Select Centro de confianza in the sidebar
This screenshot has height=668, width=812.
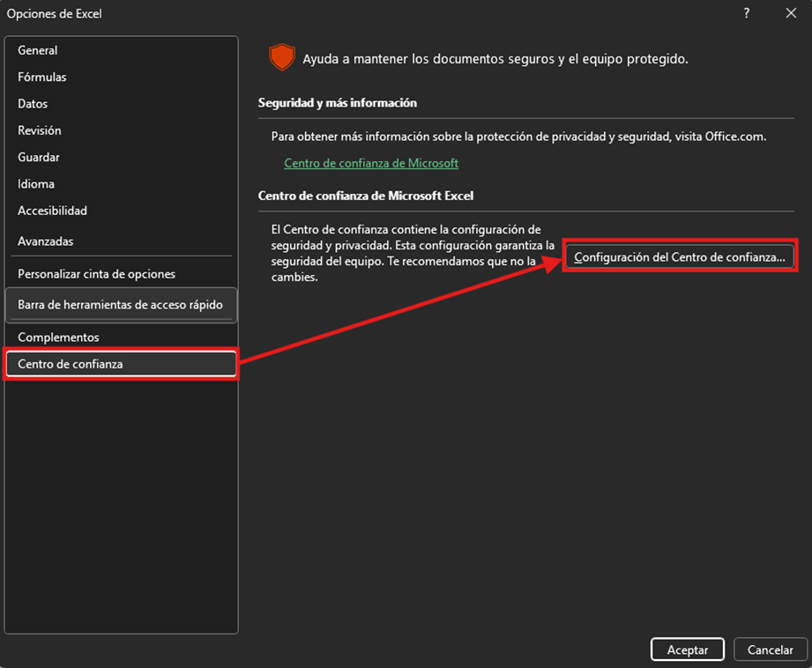(x=71, y=364)
